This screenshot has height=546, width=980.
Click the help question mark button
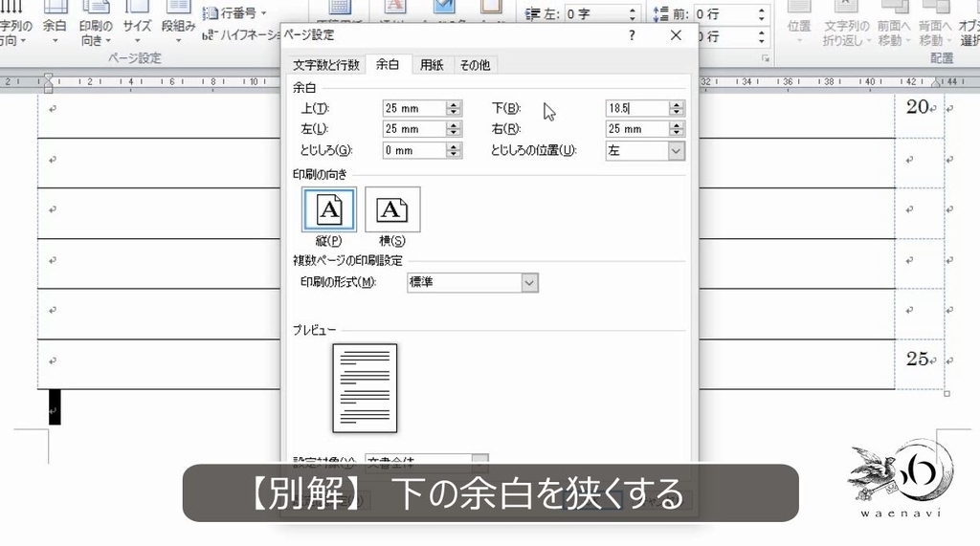click(x=632, y=35)
